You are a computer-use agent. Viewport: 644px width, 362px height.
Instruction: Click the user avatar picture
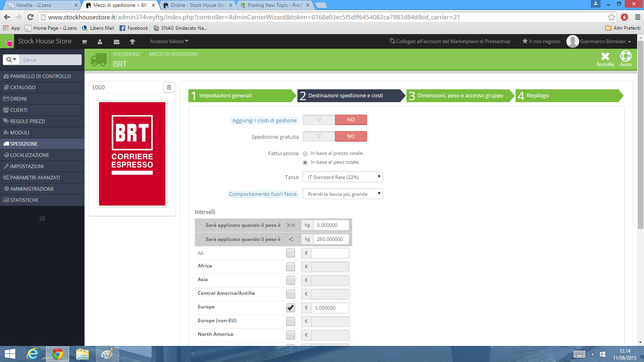point(572,41)
